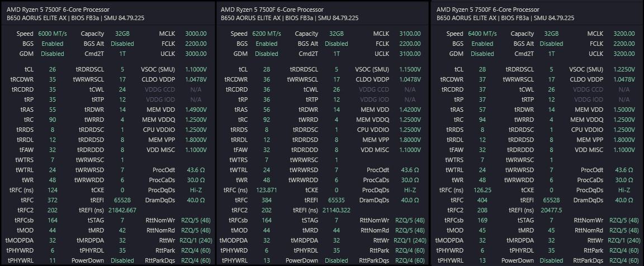Viewport: 644px width, 266px height.
Task: Click the tPHYWRL value 11
Action: 52,260
